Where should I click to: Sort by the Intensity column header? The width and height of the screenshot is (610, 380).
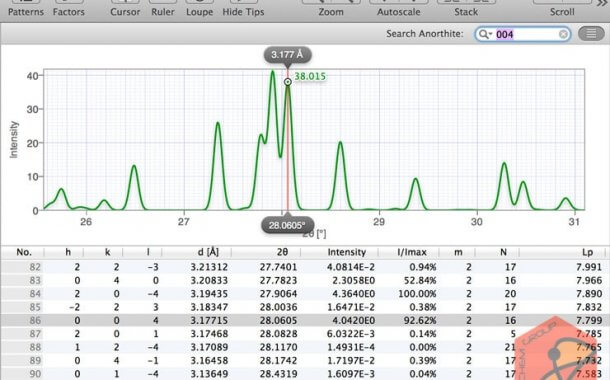coord(346,252)
